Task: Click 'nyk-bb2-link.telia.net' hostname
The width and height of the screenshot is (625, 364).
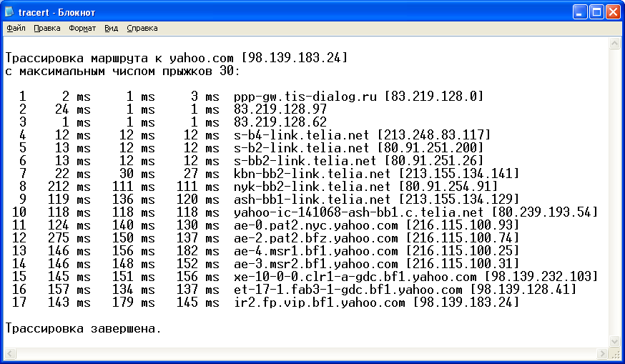Action: click(x=312, y=187)
